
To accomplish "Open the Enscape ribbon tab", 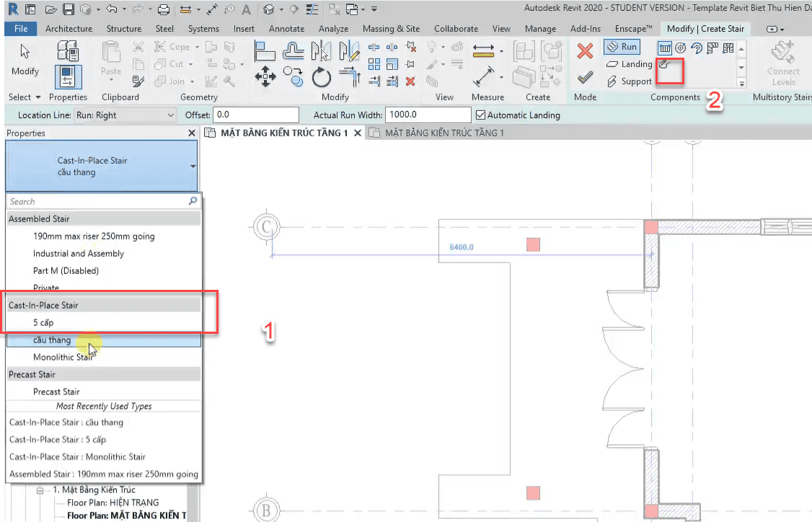I will click(x=633, y=29).
